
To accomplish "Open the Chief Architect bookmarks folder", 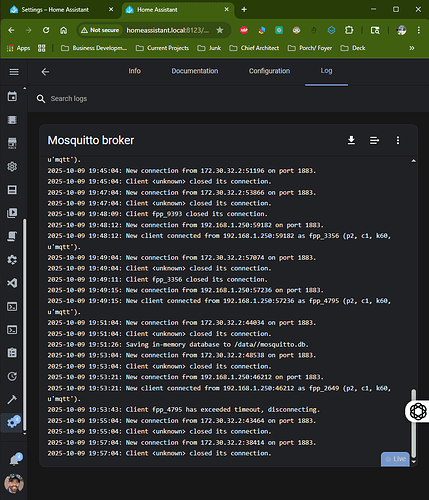I will coord(254,48).
